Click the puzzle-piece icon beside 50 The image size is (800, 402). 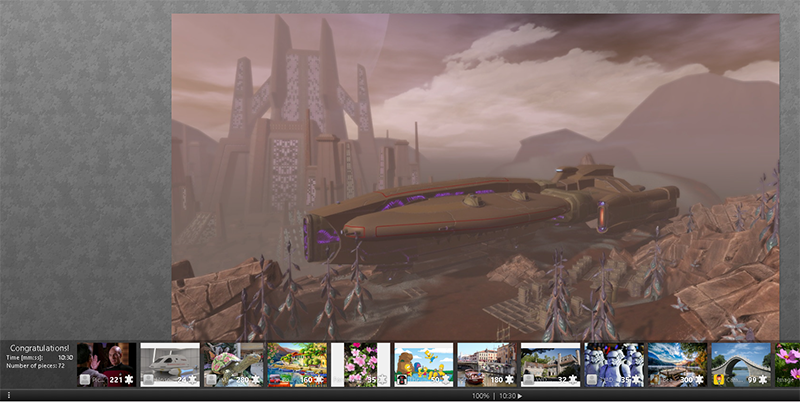click(446, 380)
